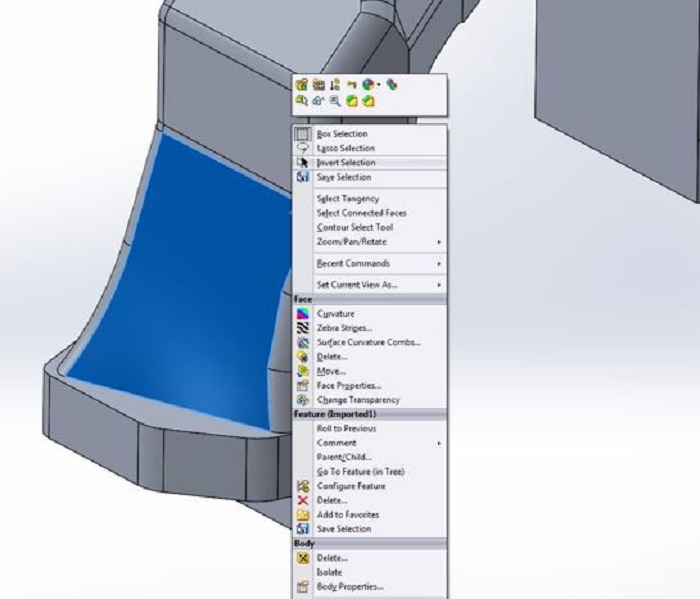Click the Add to Favorites folder icon
The width and height of the screenshot is (700, 599).
click(302, 514)
